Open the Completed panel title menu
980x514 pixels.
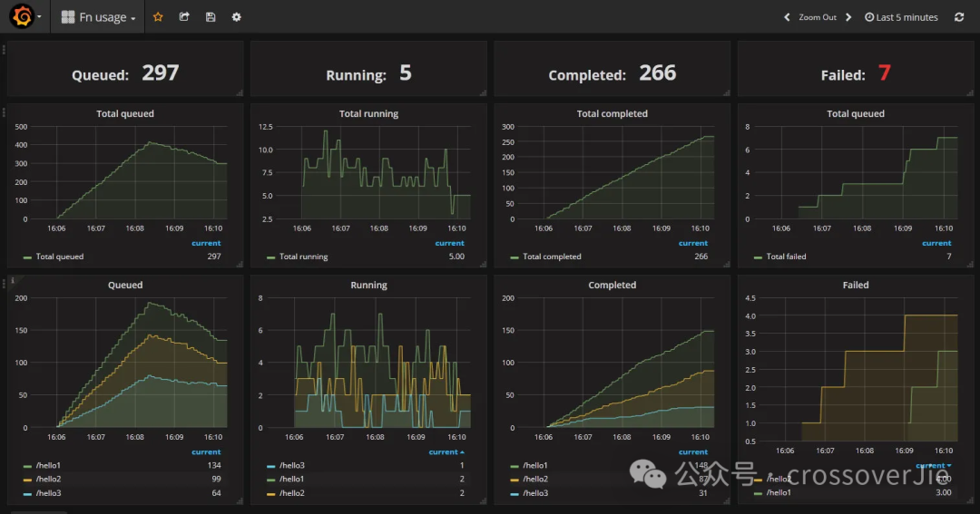pos(612,285)
